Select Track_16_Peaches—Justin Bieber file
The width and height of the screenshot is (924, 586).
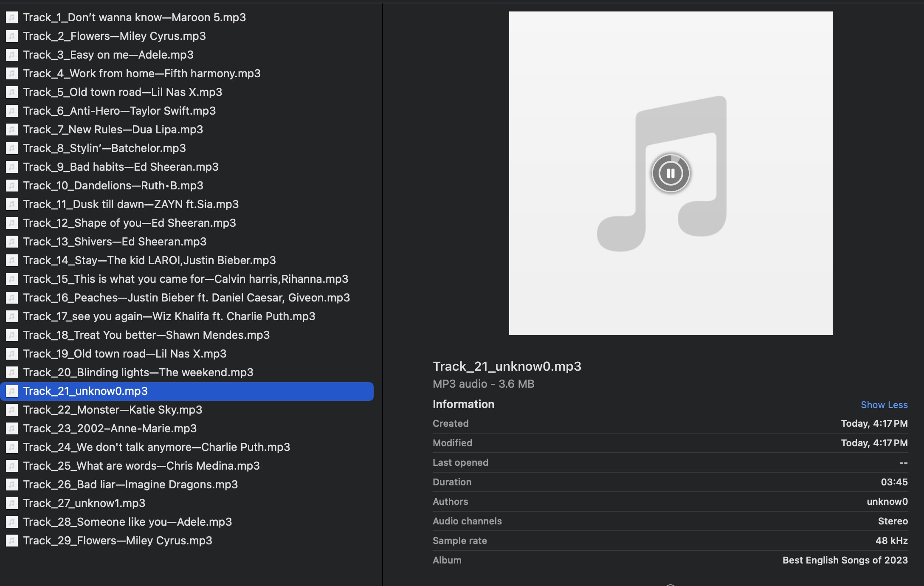click(186, 298)
